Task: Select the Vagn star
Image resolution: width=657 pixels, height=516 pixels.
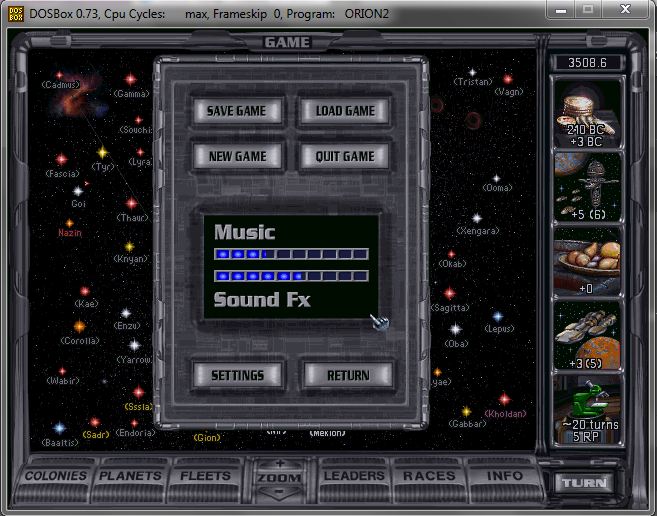Action: (x=508, y=79)
